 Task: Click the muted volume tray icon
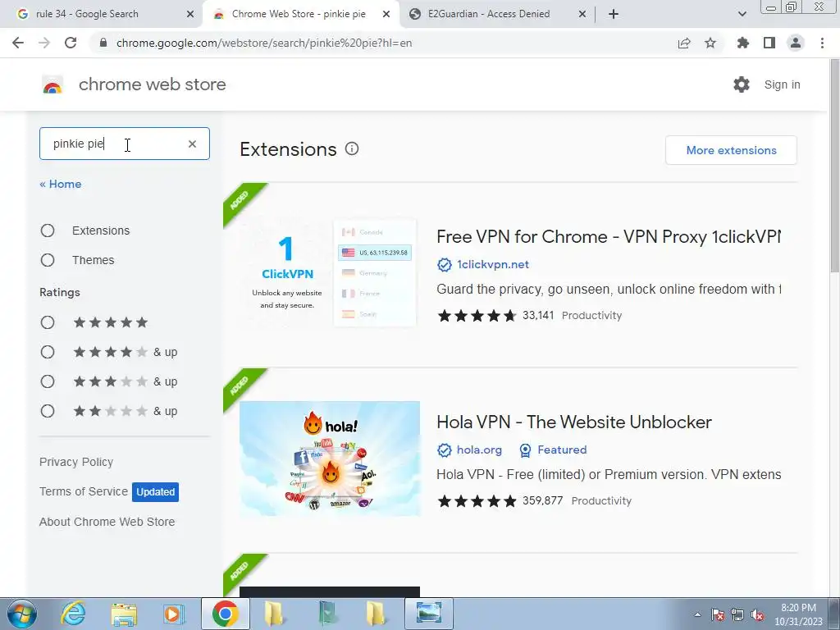[x=757, y=615]
